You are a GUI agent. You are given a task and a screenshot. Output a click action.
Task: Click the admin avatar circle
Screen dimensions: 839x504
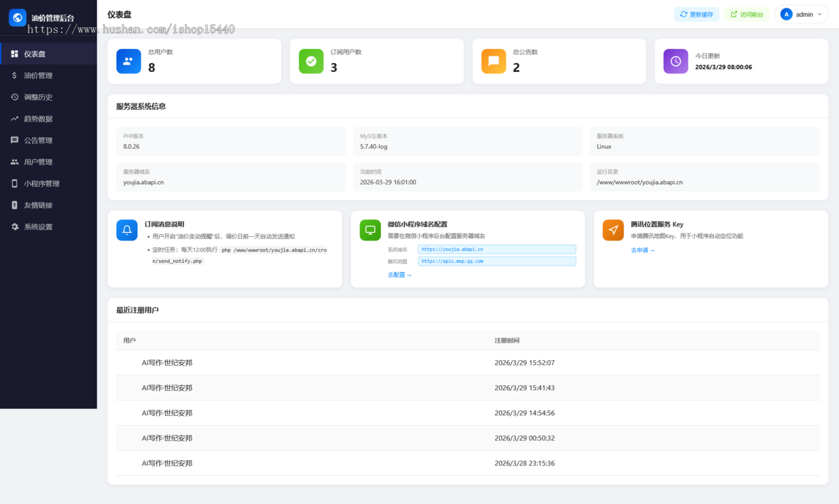pyautogui.click(x=787, y=14)
